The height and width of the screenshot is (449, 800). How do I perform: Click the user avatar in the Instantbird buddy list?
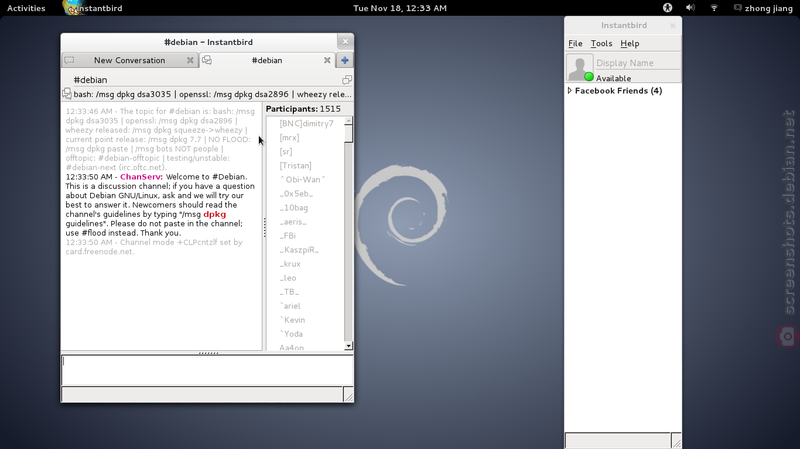coord(580,67)
